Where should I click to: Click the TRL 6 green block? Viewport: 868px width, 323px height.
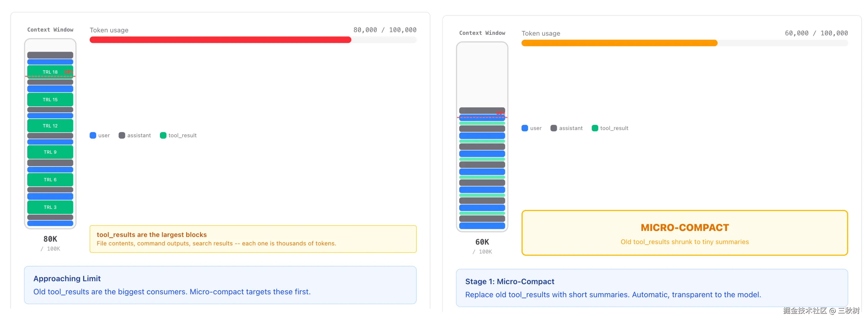(50, 180)
